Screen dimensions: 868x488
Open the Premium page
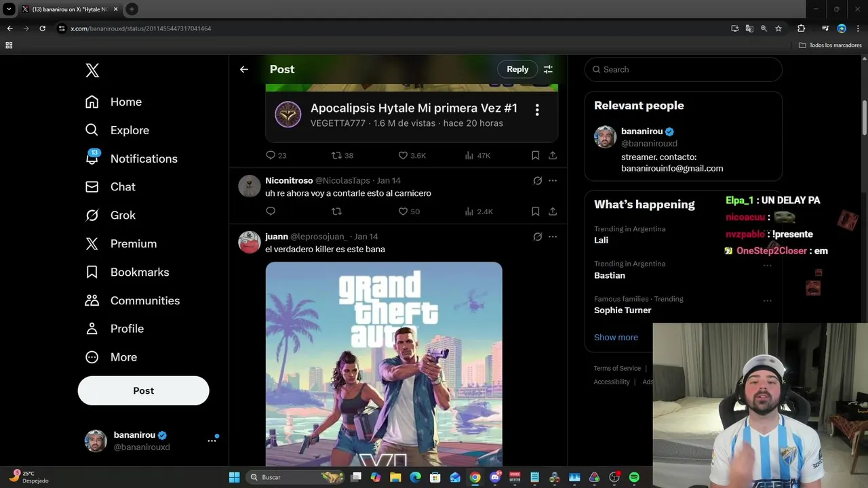pos(121,243)
